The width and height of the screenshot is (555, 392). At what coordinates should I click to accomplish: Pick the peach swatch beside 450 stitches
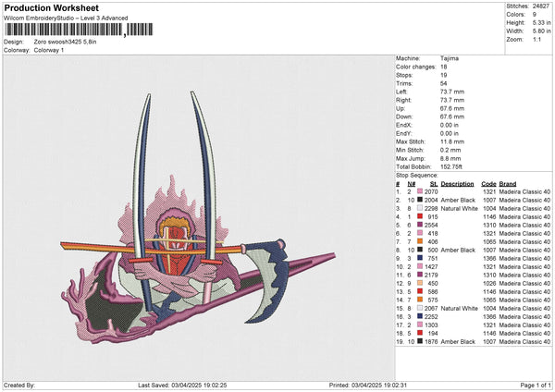tap(420, 283)
